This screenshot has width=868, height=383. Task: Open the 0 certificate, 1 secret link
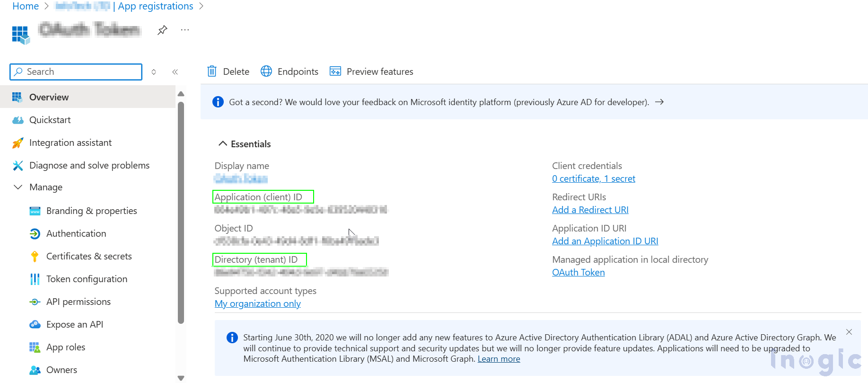593,178
